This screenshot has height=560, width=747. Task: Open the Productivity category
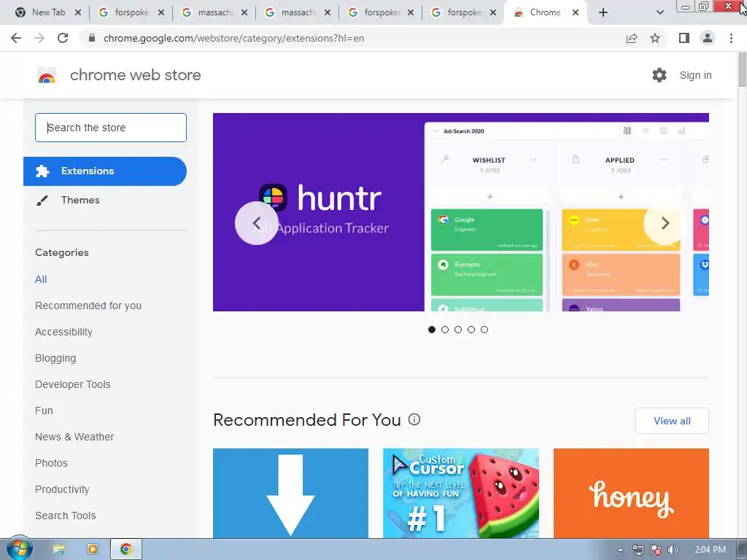62,489
